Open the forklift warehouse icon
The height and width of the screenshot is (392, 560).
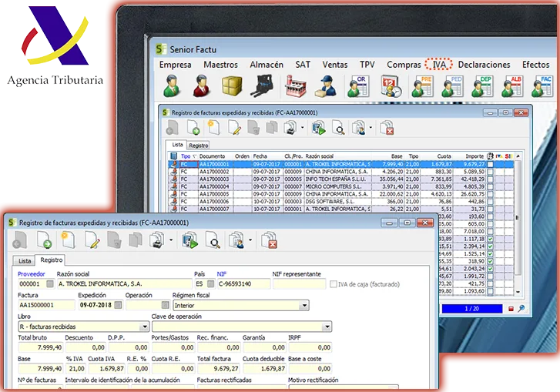(x=262, y=86)
